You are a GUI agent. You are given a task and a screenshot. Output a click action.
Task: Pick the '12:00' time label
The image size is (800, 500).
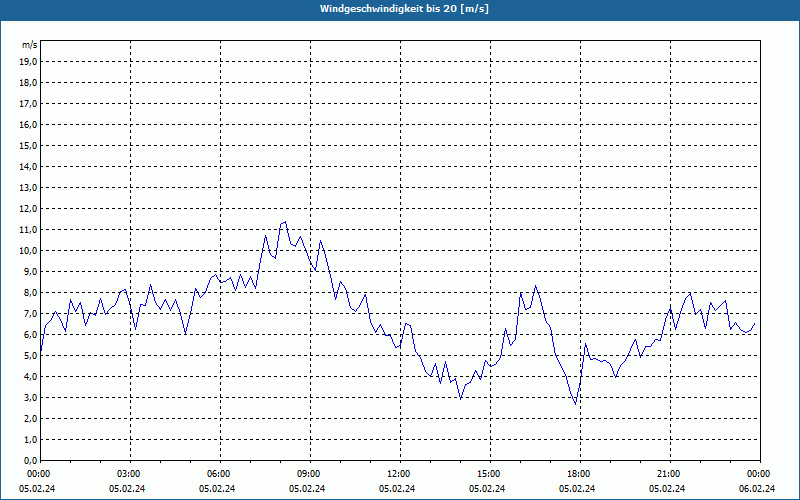[399, 474]
